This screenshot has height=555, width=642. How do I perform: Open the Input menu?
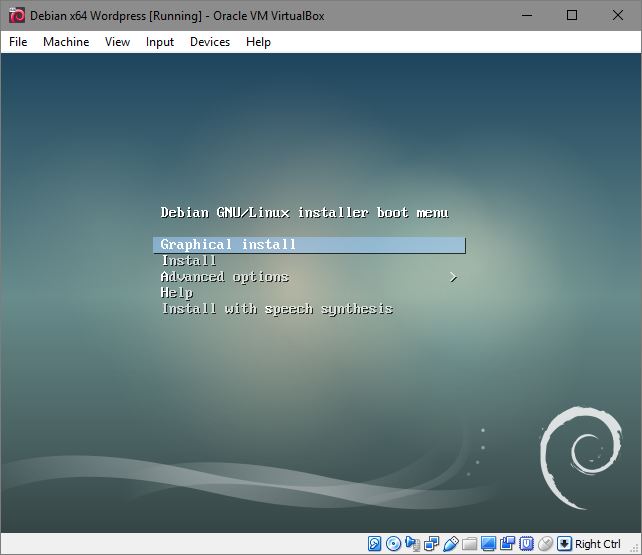click(160, 42)
